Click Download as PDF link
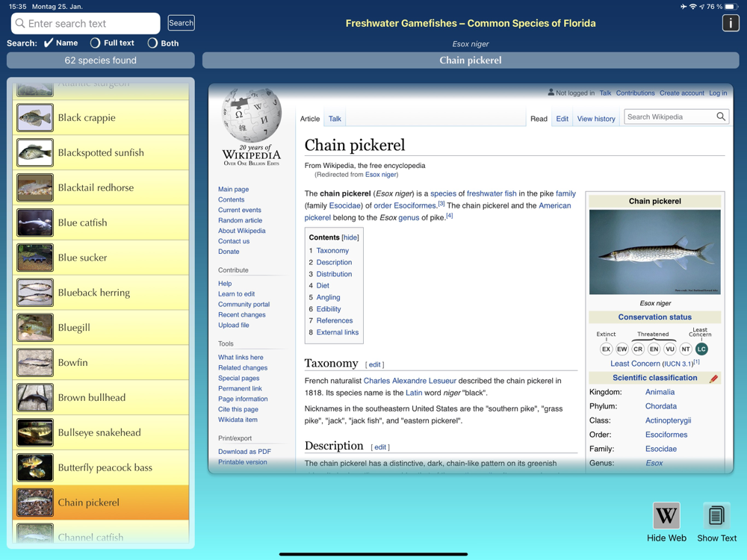 [244, 452]
